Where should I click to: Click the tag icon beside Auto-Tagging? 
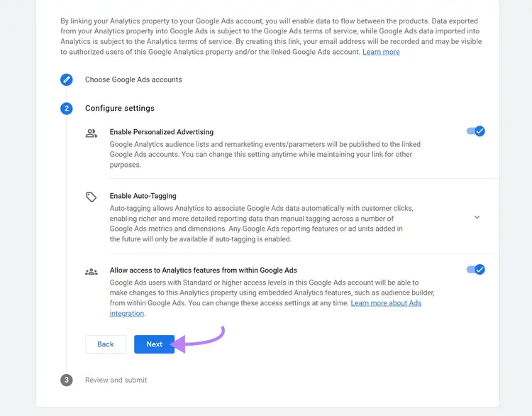pos(91,197)
